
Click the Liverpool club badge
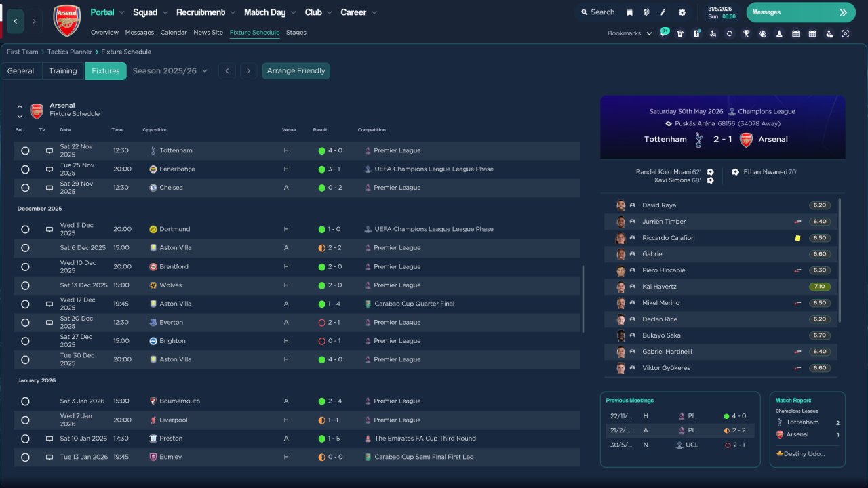click(x=153, y=420)
